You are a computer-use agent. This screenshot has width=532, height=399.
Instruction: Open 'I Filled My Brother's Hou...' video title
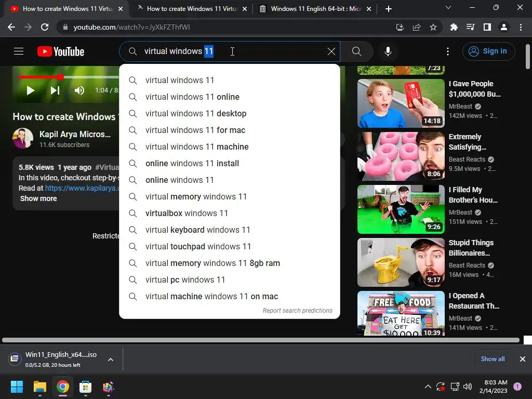click(x=473, y=195)
